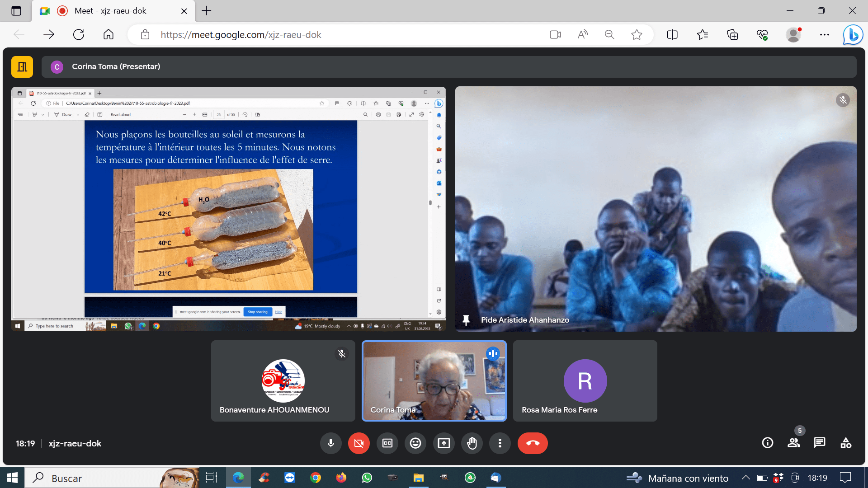Open Firefox on taskbar

(x=341, y=478)
